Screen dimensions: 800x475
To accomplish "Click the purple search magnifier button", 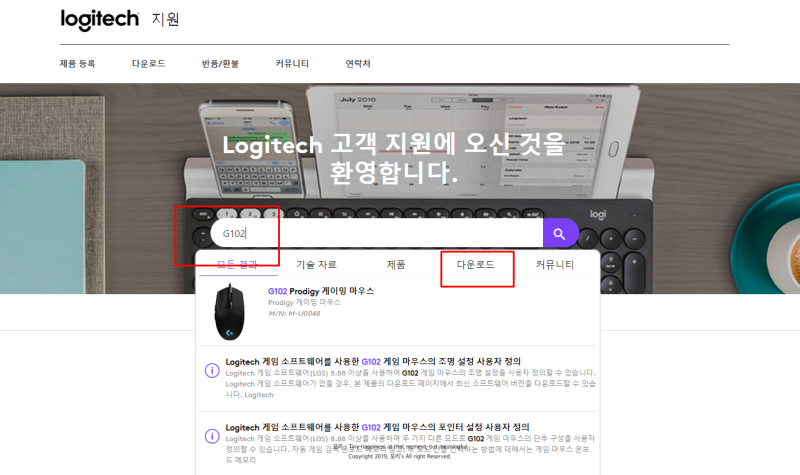I will coord(560,234).
